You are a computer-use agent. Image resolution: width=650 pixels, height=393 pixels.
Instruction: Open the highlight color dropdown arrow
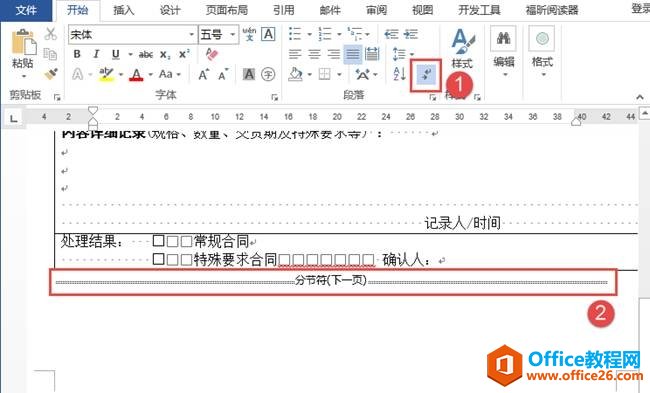click(121, 75)
